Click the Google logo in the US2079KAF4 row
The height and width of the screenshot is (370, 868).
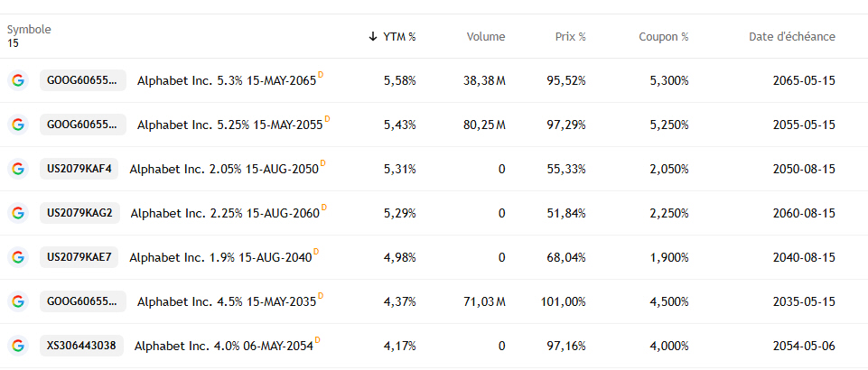coord(17,169)
